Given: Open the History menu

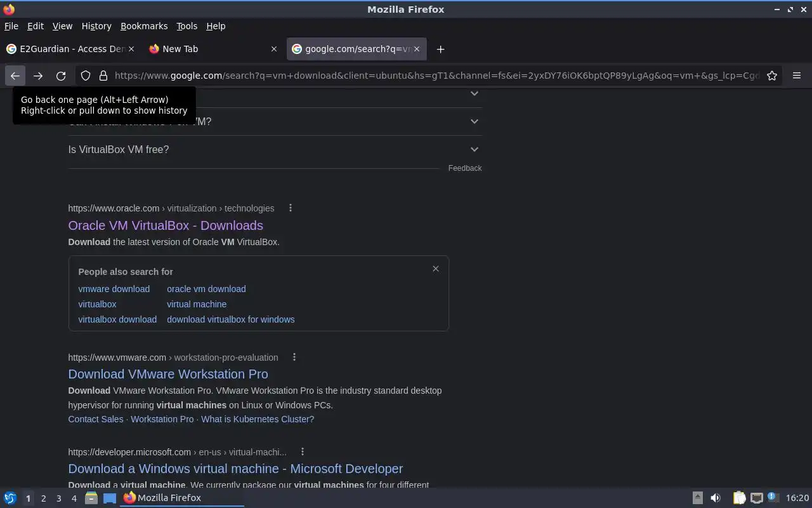Looking at the screenshot, I should pyautogui.click(x=96, y=26).
